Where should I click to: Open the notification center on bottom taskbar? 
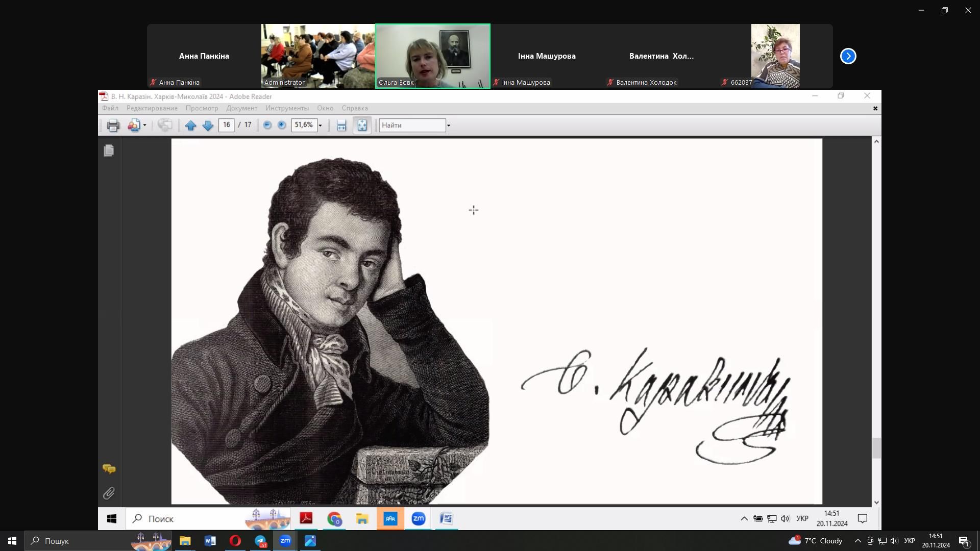pyautogui.click(x=964, y=541)
